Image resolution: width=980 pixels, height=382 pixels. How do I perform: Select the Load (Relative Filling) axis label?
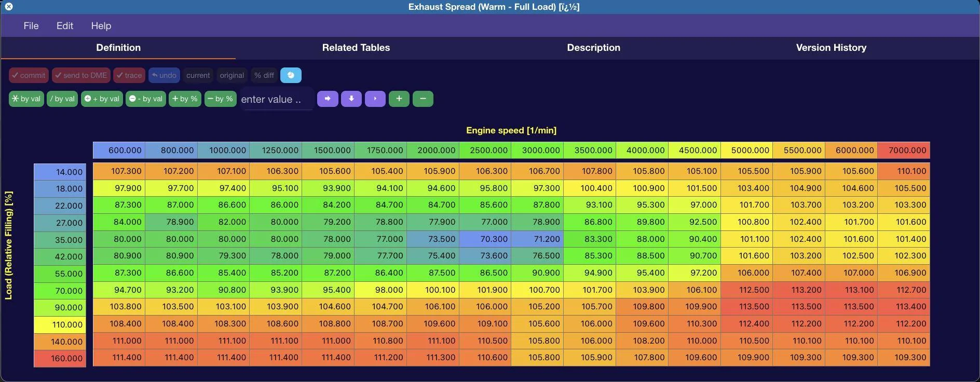tap(8, 245)
